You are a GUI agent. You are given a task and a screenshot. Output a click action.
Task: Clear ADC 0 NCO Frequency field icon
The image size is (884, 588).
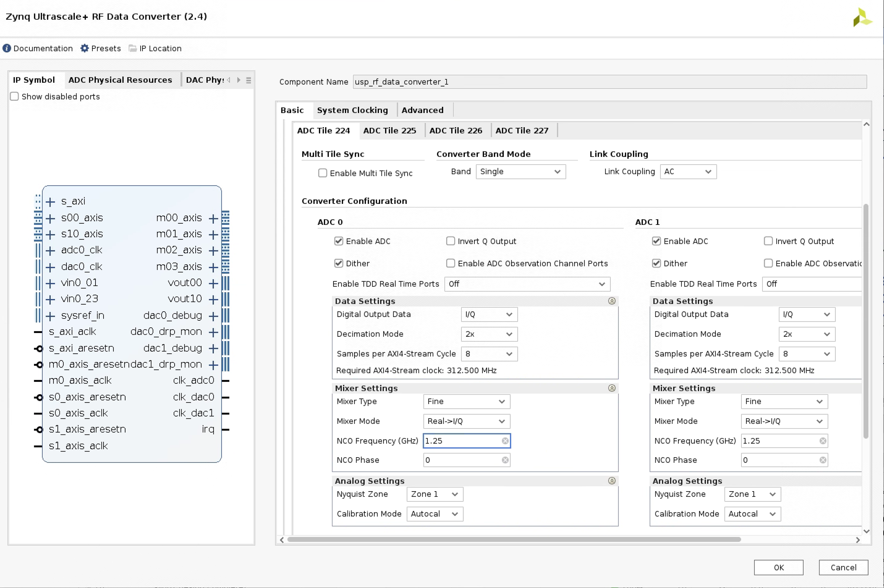click(505, 441)
